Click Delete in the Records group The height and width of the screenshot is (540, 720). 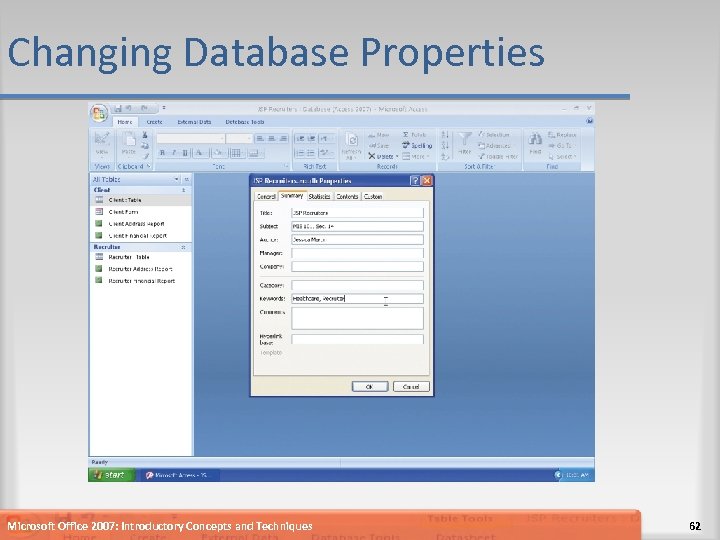382,157
